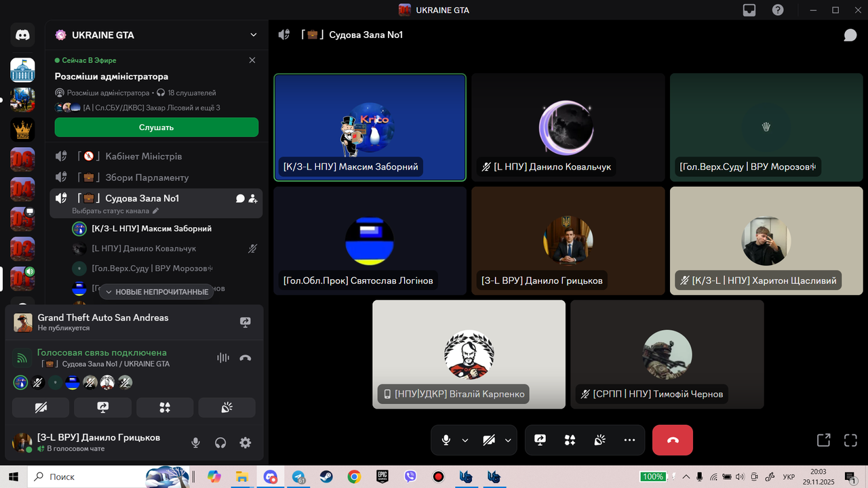Open Epic Games Launcher from taskbar
This screenshot has height=488, width=868.
pos(382,477)
